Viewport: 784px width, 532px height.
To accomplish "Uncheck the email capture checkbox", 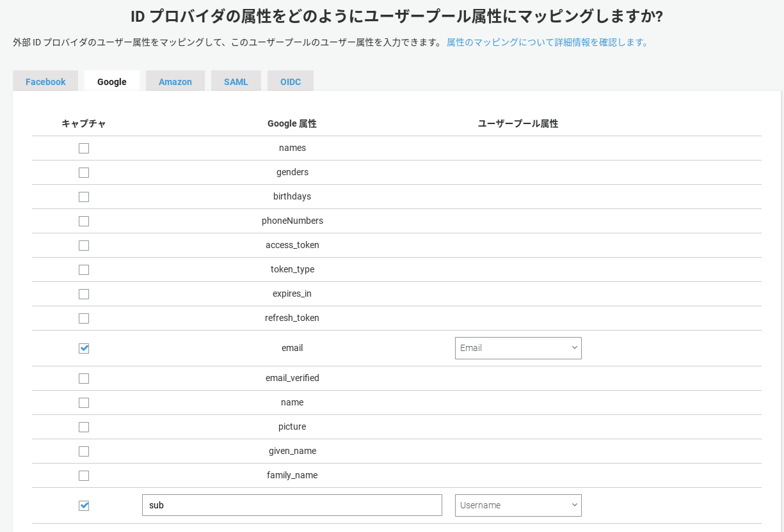I will tap(84, 348).
